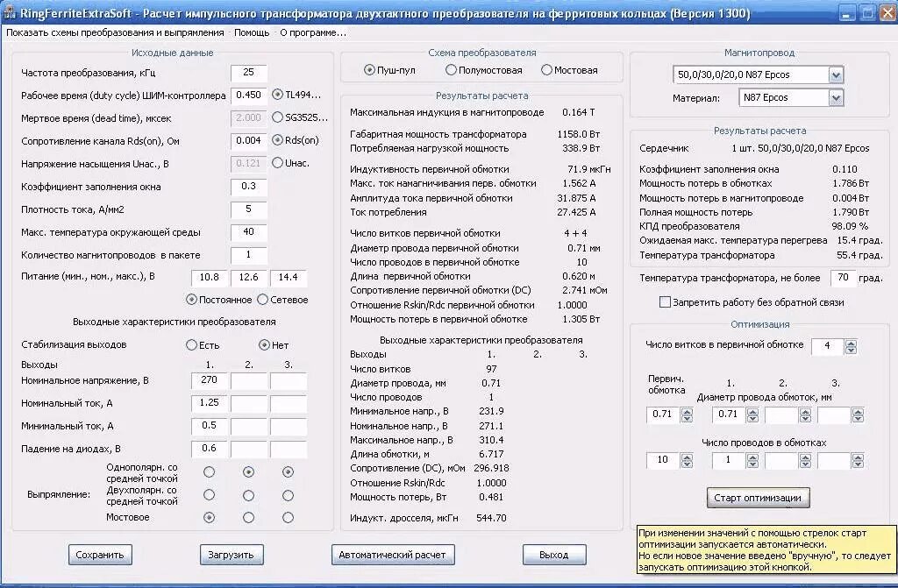Adjust winding 1 wire diameter stepper
The height and width of the screenshot is (588, 898).
click(x=752, y=415)
